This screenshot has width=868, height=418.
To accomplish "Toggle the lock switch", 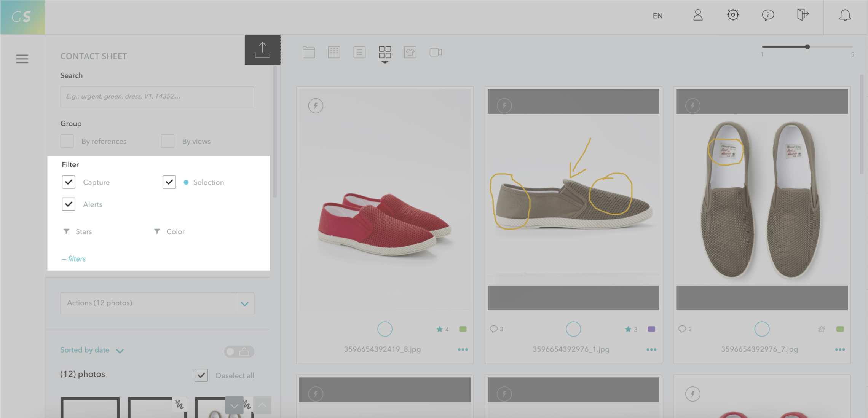I will 239,352.
